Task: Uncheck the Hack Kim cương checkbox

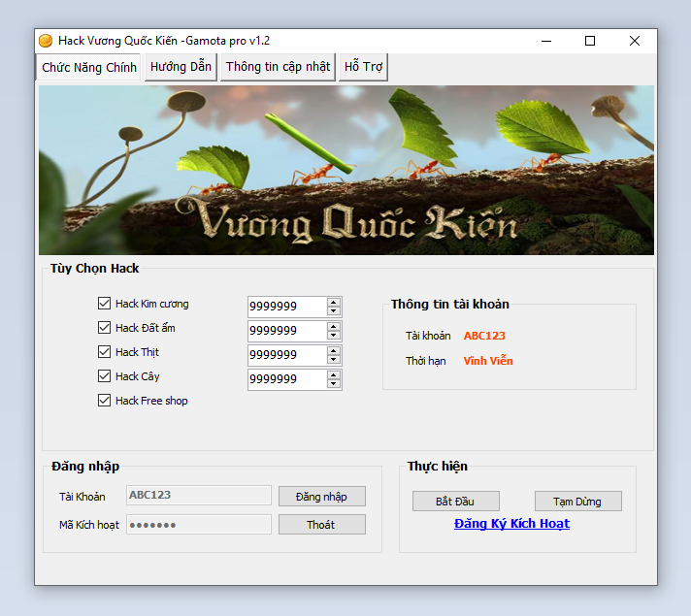Action: [105, 304]
